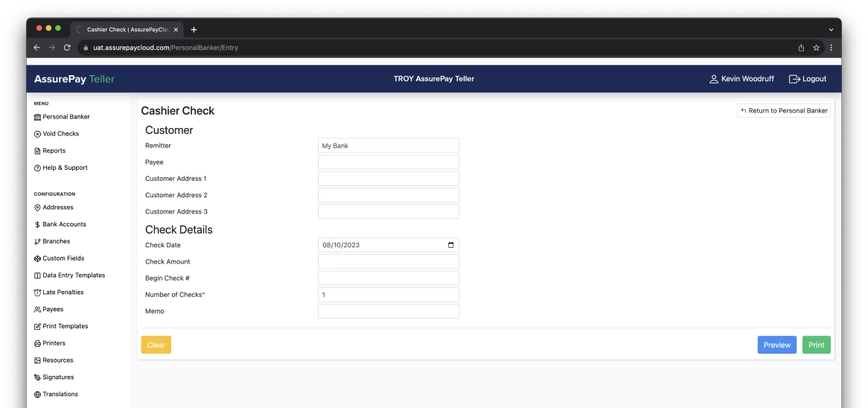Open Reports menu item

point(50,151)
